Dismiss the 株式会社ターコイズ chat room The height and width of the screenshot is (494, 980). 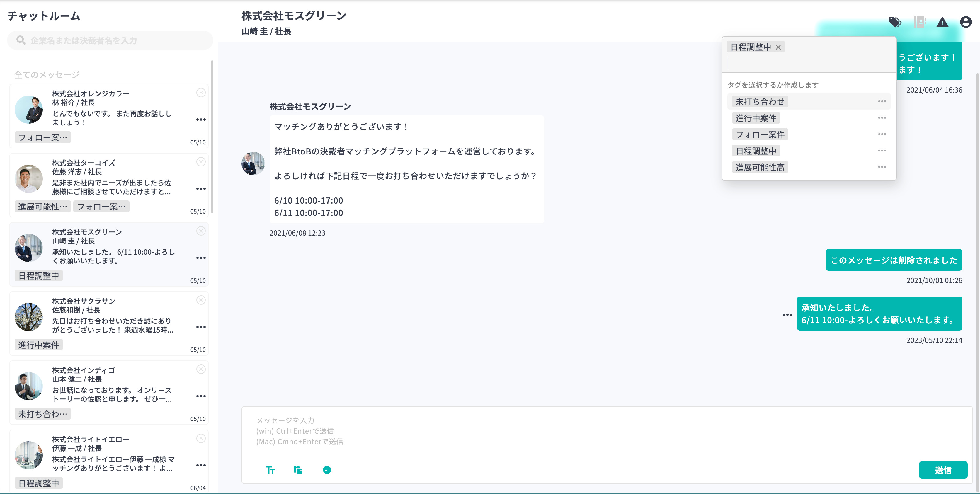point(201,162)
